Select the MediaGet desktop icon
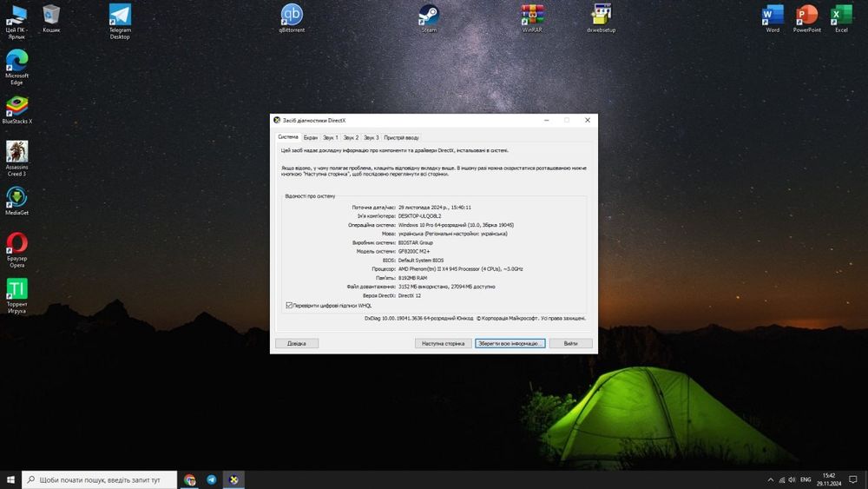 coord(16,201)
